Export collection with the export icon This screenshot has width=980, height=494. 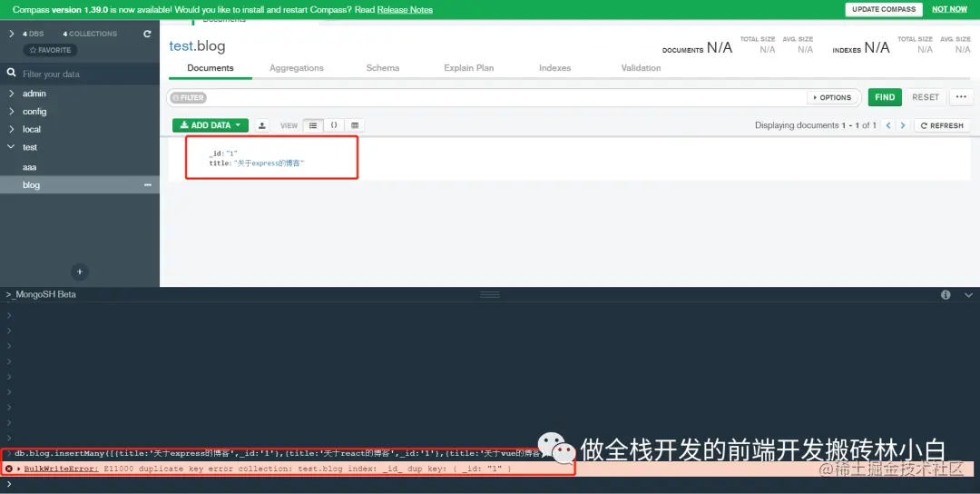(262, 125)
